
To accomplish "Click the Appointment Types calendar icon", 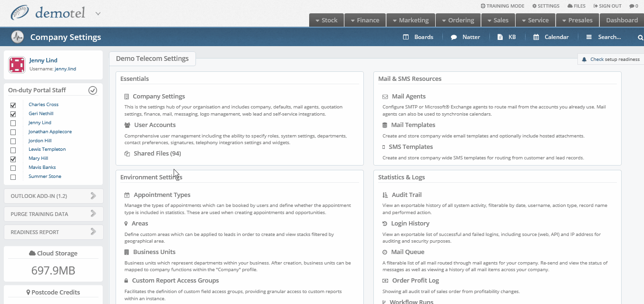I will [127, 195].
